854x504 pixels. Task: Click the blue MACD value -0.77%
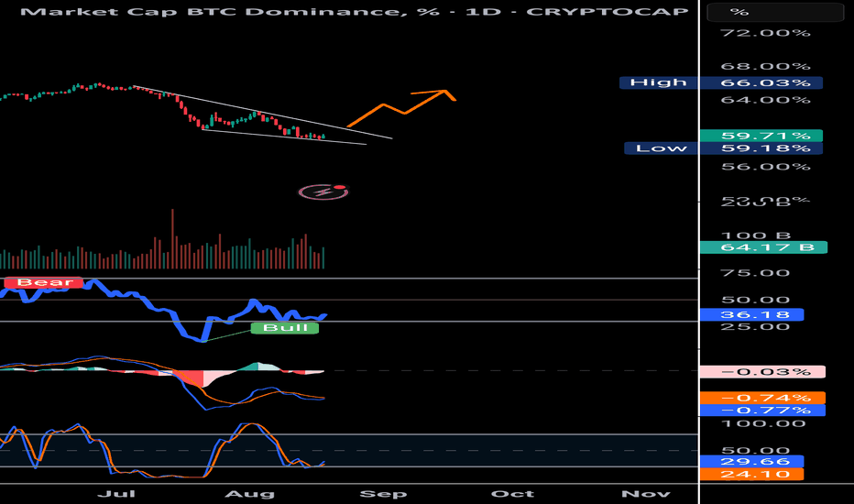pos(762,411)
